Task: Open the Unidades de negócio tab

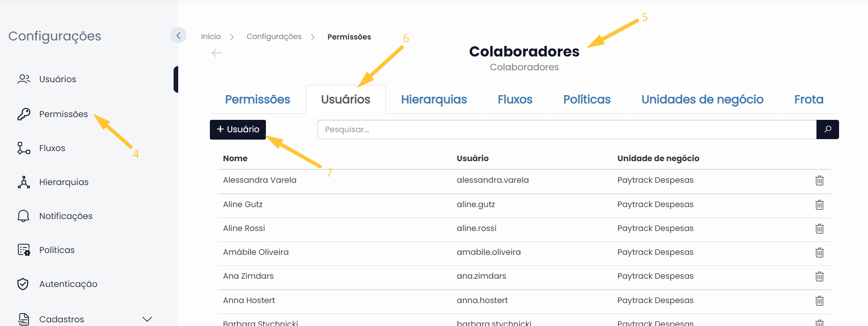Action: [702, 99]
